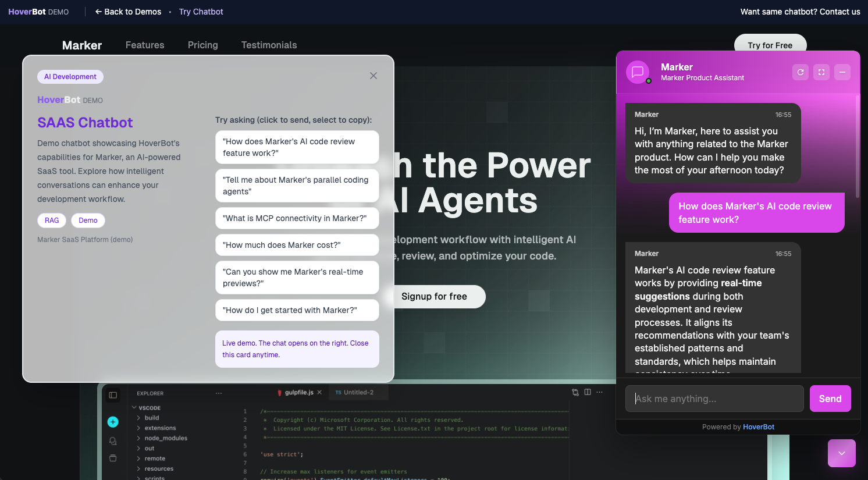Collapse chat with the bottom chevron button
The width and height of the screenshot is (868, 480).
[842, 453]
